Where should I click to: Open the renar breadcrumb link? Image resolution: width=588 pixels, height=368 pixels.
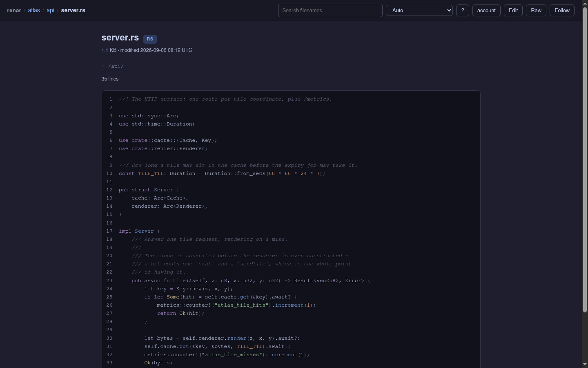14,10
